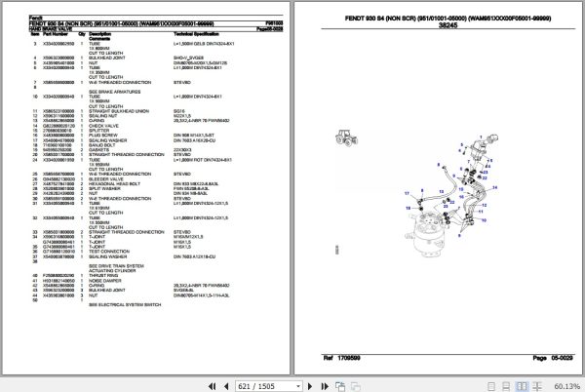The image size is (585, 392).
Task: Jump to the last page of the document
Action: pyautogui.click(x=325, y=386)
